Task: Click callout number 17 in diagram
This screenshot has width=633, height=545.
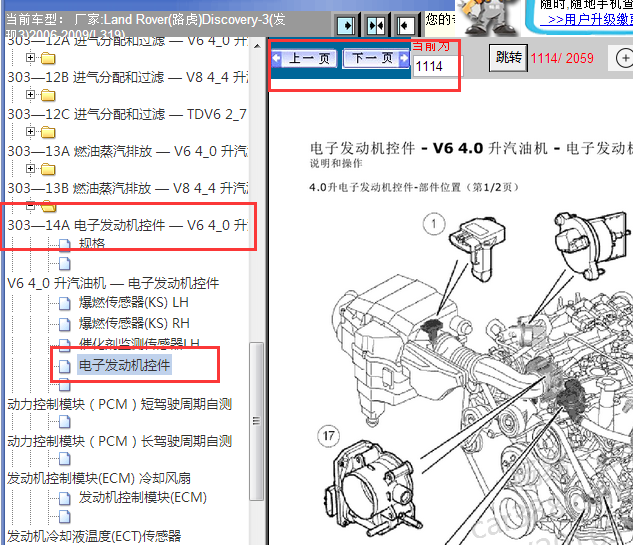Action: 329,436
